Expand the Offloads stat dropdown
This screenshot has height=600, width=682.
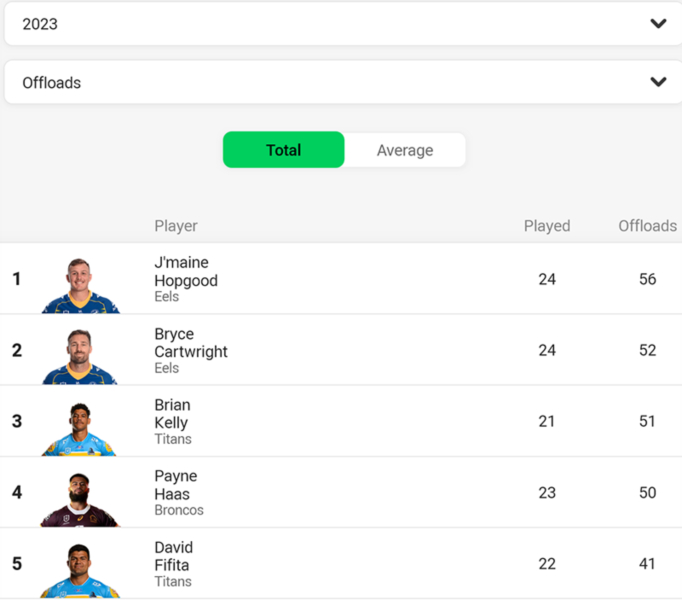click(343, 82)
